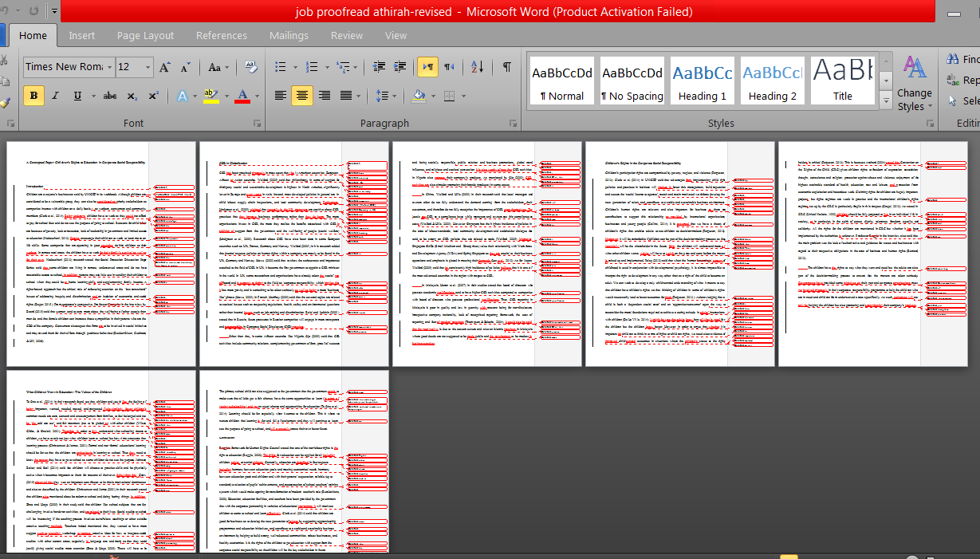Open Replace in the Editing group

tap(962, 81)
